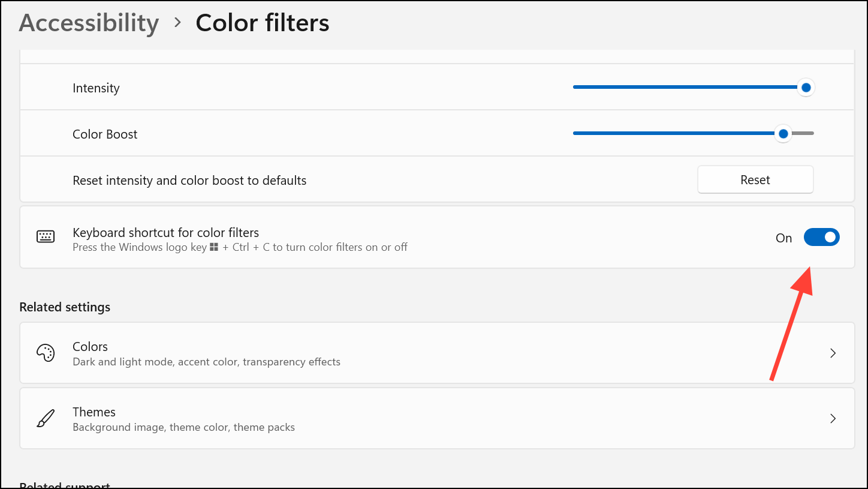Screen dimensions: 868x489
Task: Open Themes settings via its right chevron
Action: [833, 419]
